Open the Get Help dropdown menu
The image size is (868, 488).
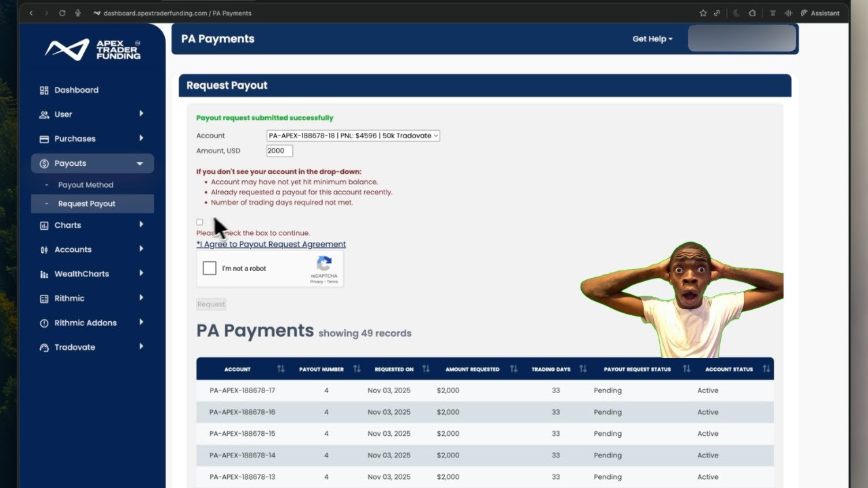(x=652, y=39)
